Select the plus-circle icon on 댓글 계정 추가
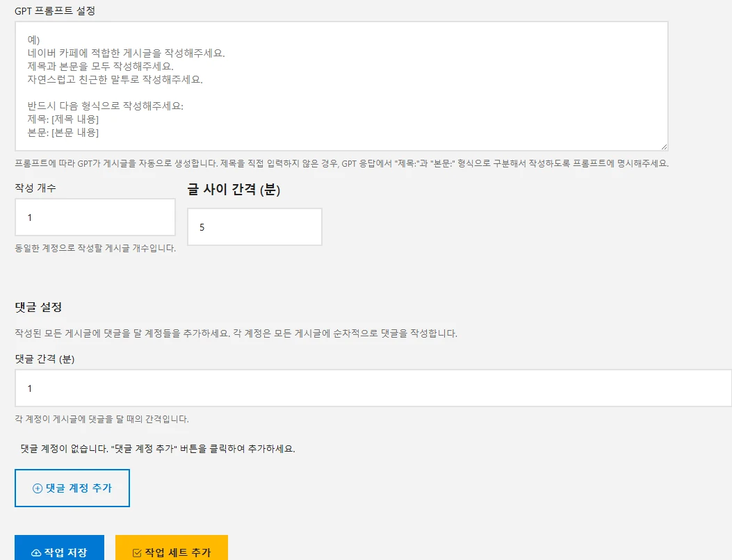 coord(37,488)
